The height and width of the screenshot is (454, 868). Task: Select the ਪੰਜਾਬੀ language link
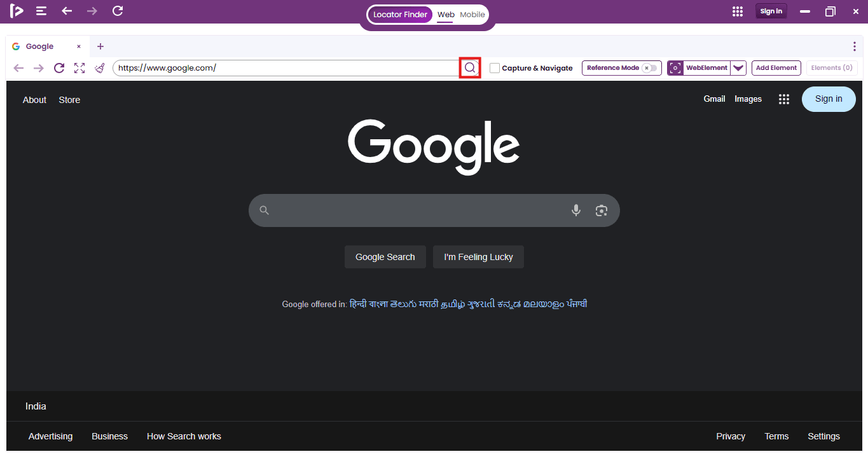[577, 304]
